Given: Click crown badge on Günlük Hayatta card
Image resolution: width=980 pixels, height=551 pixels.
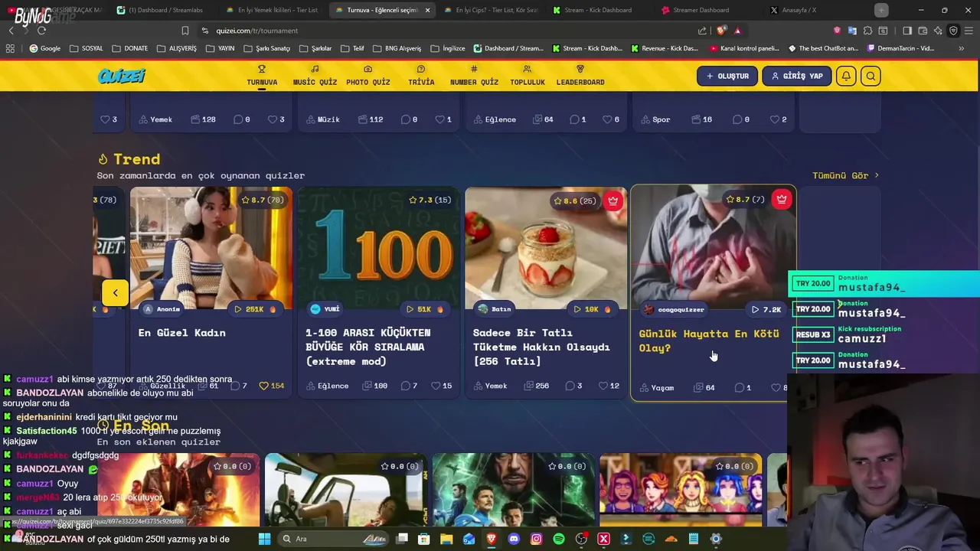Looking at the screenshot, I should 781,199.
